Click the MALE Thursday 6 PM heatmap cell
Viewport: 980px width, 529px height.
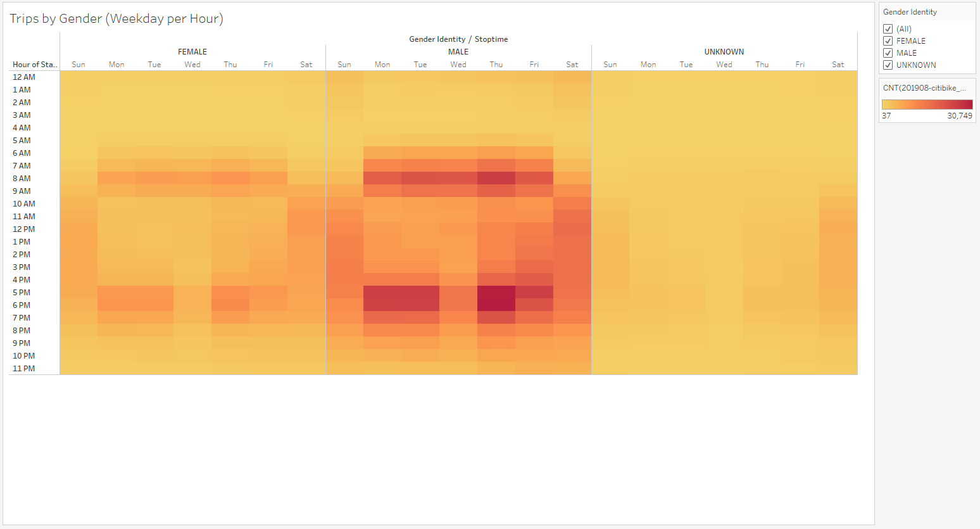point(496,305)
